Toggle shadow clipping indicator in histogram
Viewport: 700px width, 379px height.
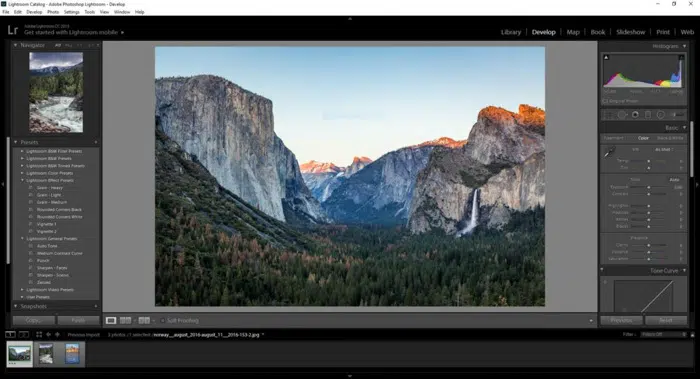[x=606, y=57]
